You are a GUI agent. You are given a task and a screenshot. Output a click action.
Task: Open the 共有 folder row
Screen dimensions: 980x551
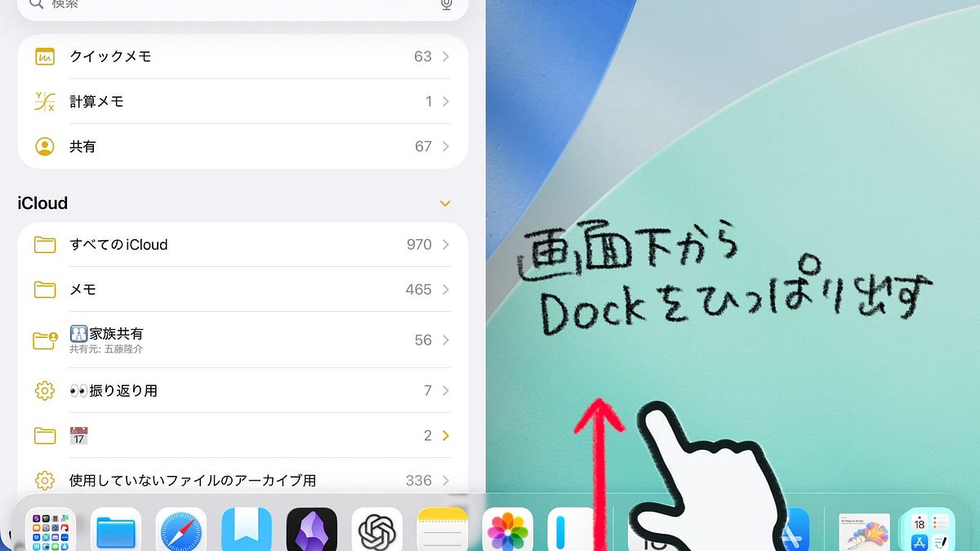tap(243, 146)
